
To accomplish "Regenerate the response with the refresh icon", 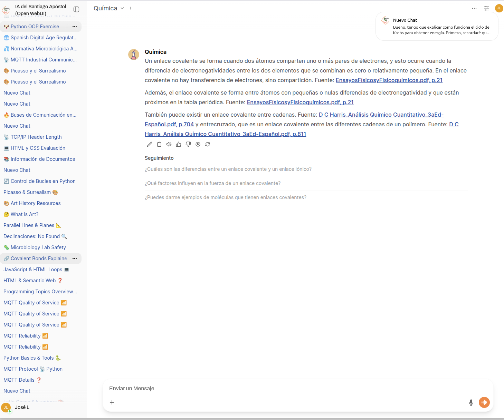I will pyautogui.click(x=208, y=144).
